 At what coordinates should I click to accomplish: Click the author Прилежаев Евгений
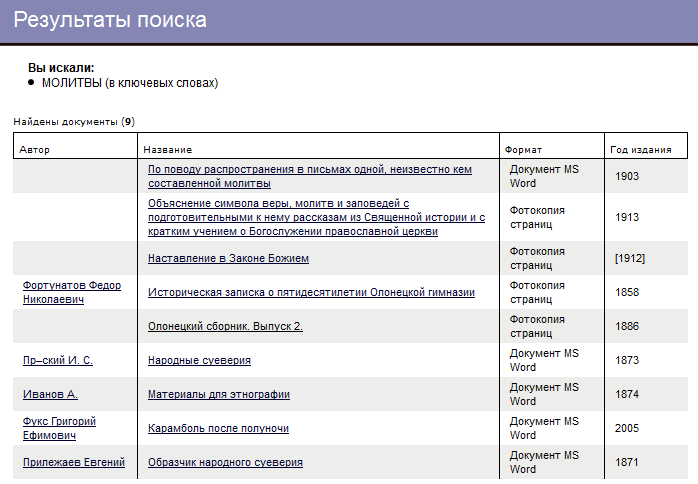point(73,462)
